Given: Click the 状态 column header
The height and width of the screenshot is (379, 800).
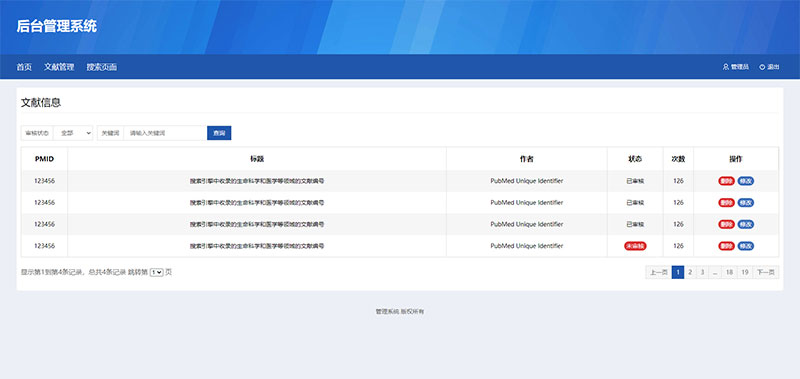Looking at the screenshot, I should point(635,159).
